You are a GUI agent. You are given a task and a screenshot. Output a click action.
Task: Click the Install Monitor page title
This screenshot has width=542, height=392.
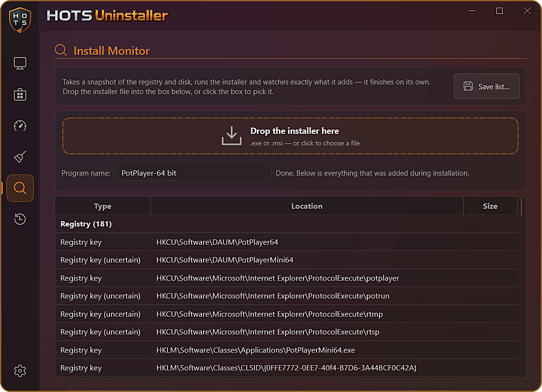click(x=111, y=51)
